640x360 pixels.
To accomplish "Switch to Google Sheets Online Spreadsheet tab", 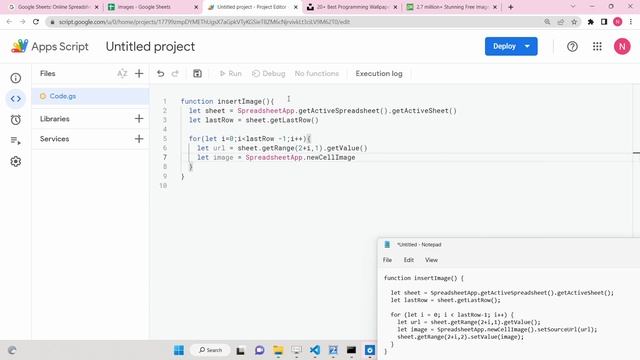I will 52,7.
